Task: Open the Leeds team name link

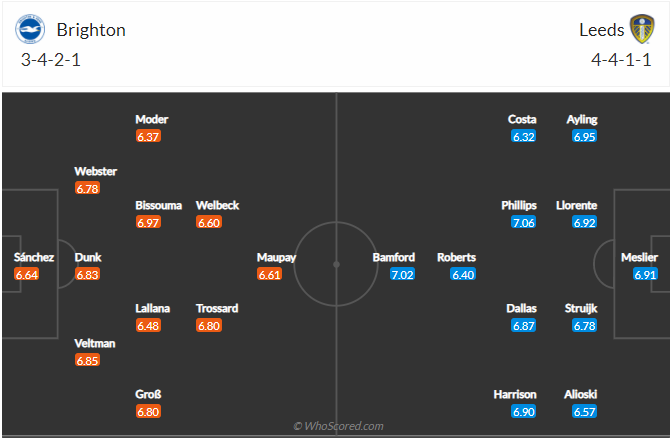Action: 601,30
